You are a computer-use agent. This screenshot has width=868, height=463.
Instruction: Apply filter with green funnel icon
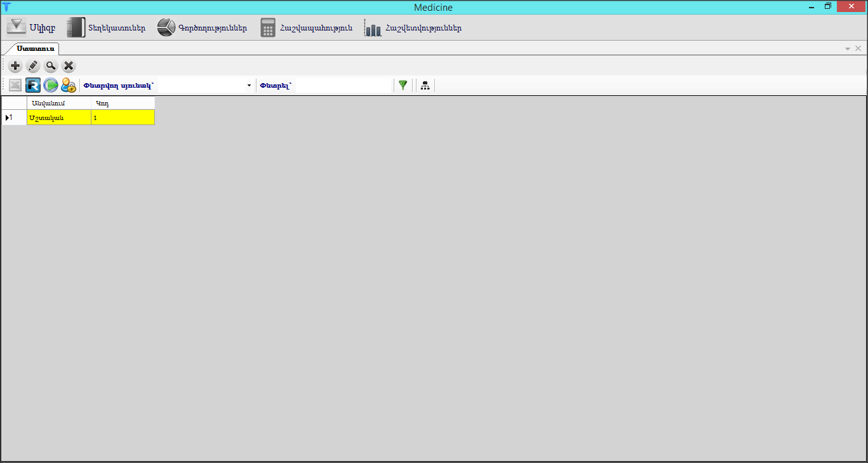pyautogui.click(x=403, y=85)
